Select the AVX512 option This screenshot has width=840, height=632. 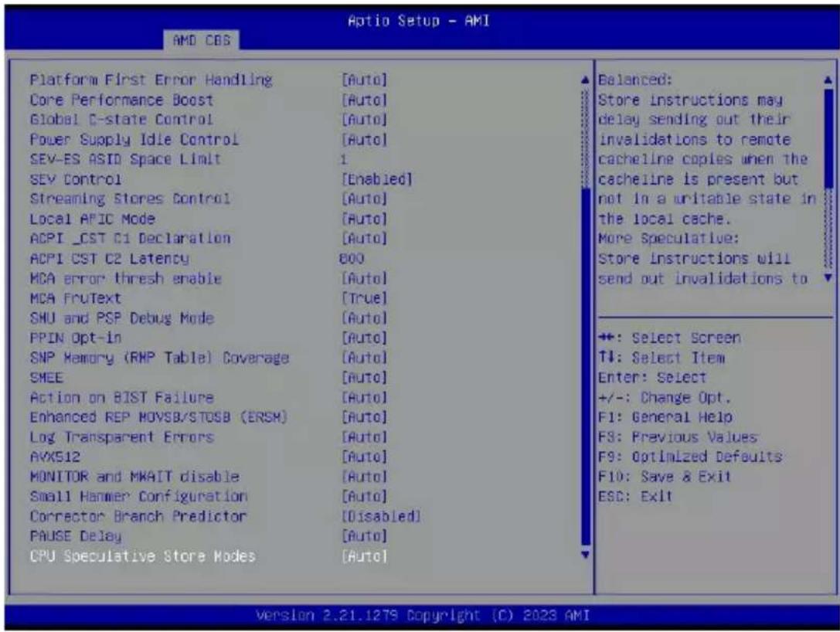pyautogui.click(x=55, y=457)
